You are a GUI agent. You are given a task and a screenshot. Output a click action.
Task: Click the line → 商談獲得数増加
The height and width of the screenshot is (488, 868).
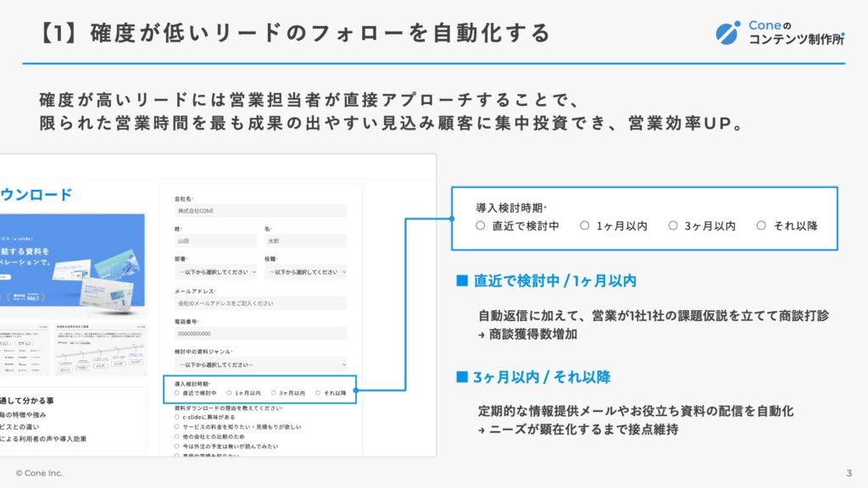(x=528, y=334)
